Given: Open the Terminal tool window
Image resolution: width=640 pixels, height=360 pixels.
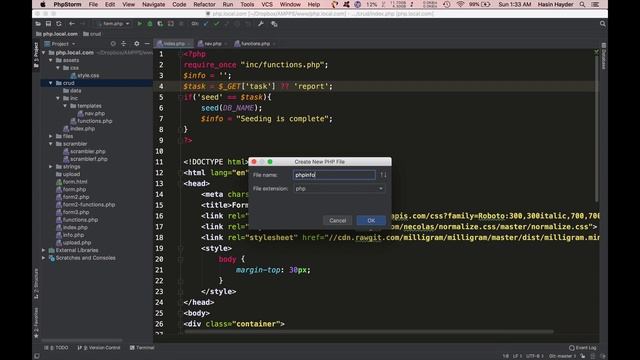Looking at the screenshot, I should tap(142, 348).
